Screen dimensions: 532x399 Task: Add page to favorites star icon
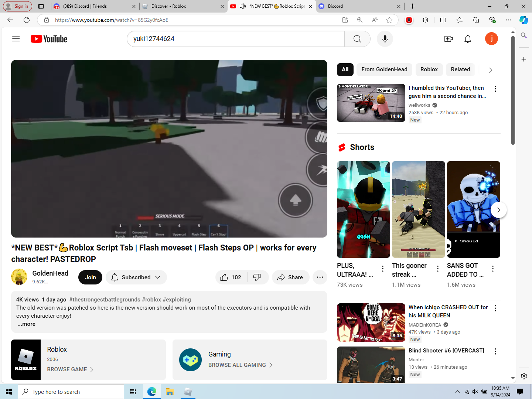click(x=389, y=20)
